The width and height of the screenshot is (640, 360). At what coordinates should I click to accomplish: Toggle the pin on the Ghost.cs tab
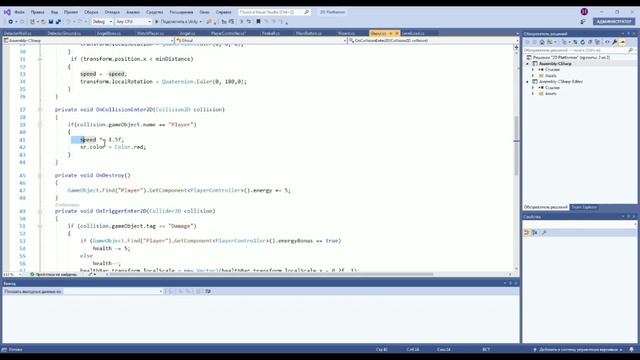coord(391,33)
